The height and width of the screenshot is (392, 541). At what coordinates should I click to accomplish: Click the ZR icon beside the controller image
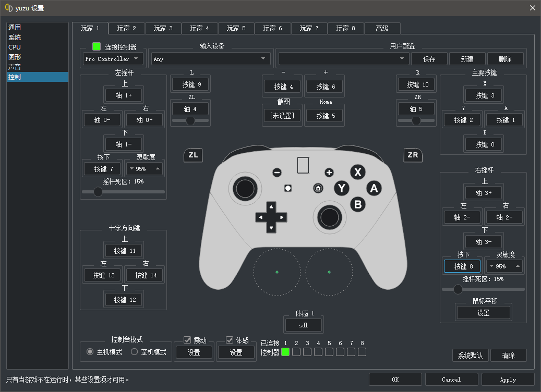coord(413,155)
